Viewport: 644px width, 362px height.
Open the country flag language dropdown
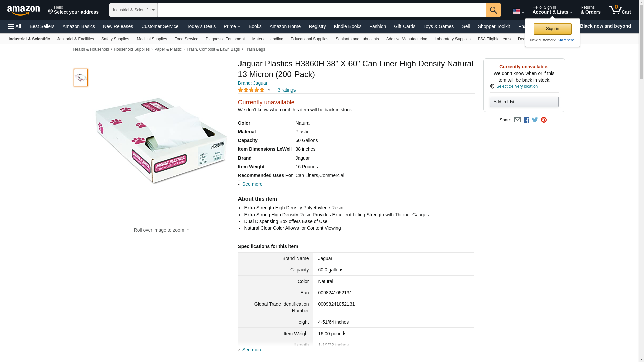tap(518, 11)
